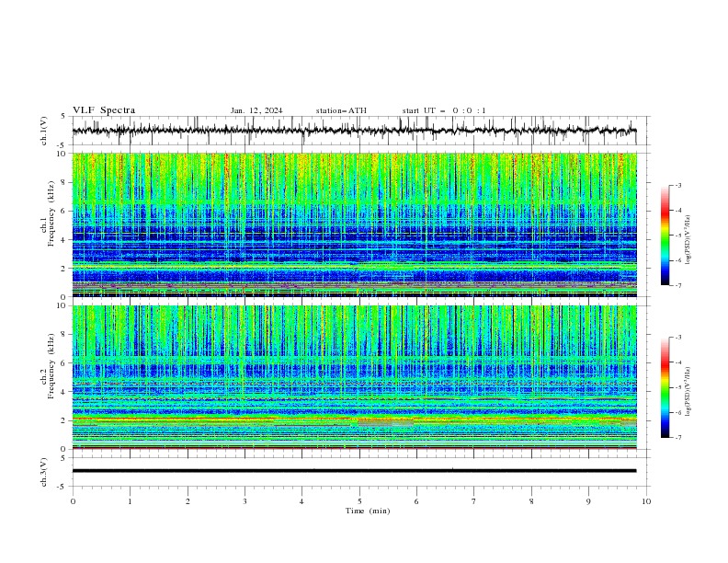Click the "4" kHz tick on ch.2 frequency axis
This screenshot has width=728, height=563.
coord(64,392)
